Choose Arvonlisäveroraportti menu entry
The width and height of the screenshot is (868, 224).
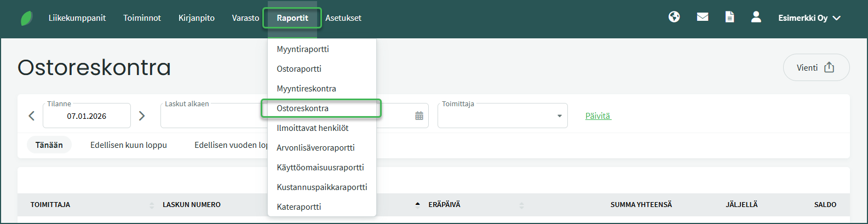click(x=315, y=148)
